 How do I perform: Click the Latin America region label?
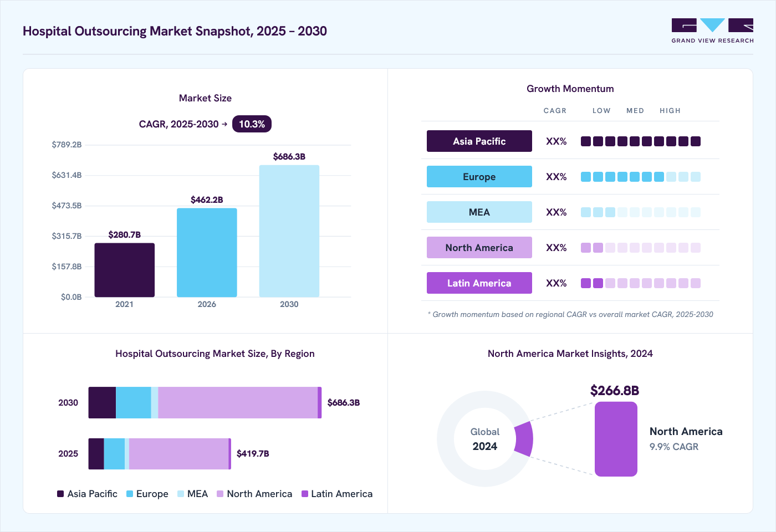click(x=479, y=283)
